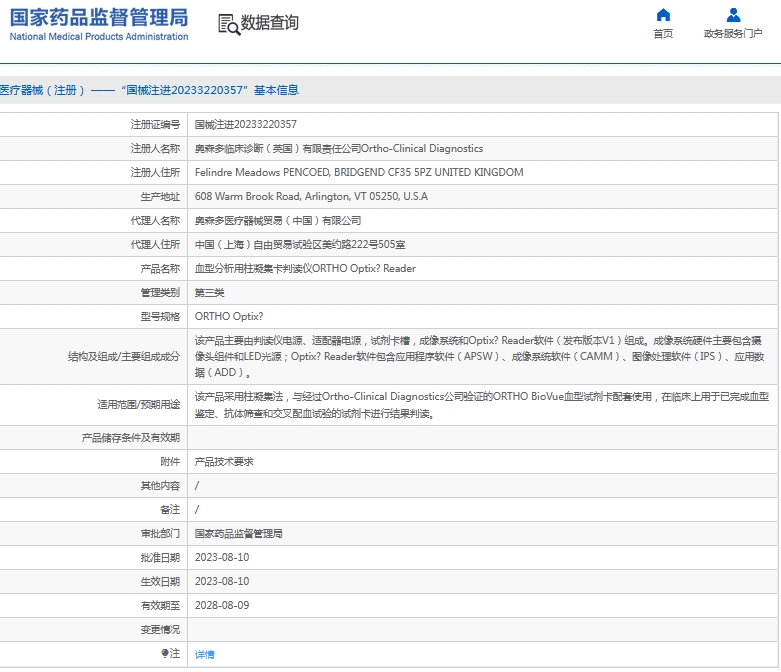This screenshot has height=672, width=781.
Task: Click the 审批部门 row label
Action: coord(160,534)
